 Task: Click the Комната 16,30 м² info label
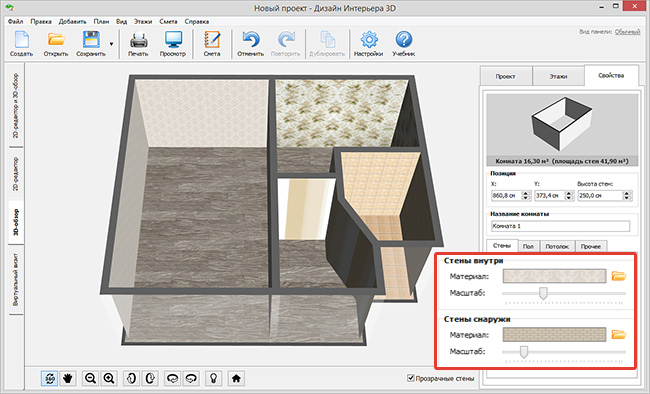pos(562,161)
